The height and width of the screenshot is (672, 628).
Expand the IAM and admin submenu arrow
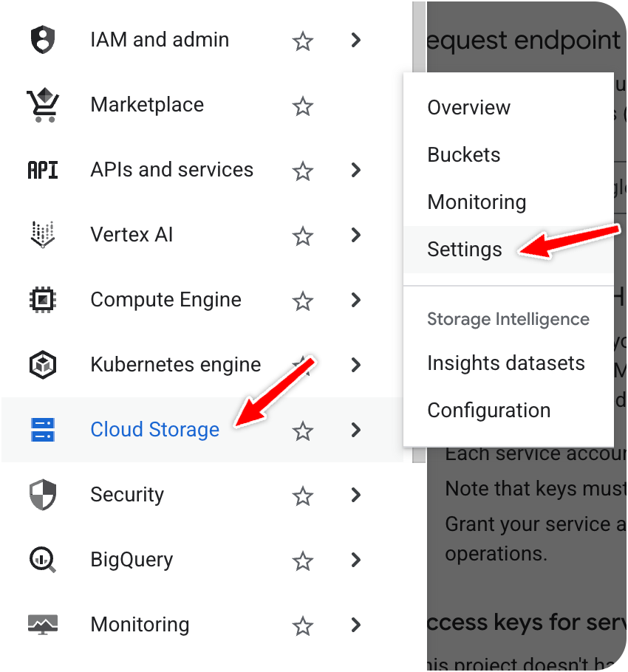tap(356, 40)
